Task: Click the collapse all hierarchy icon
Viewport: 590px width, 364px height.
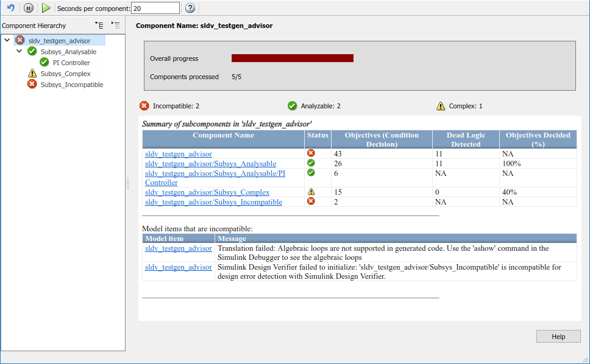Action: point(116,25)
